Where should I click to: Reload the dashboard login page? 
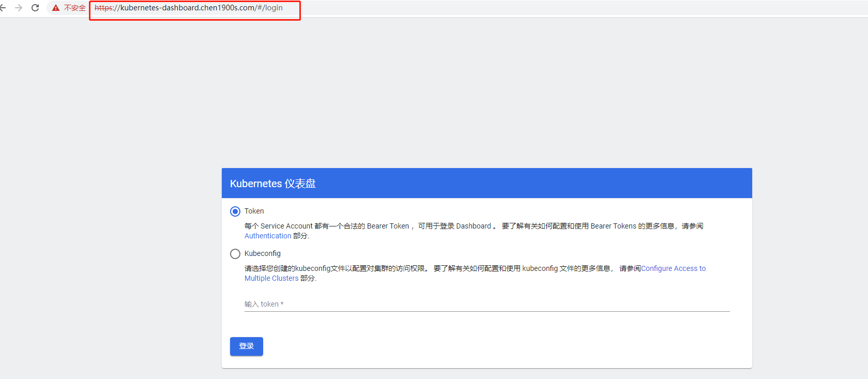point(35,8)
